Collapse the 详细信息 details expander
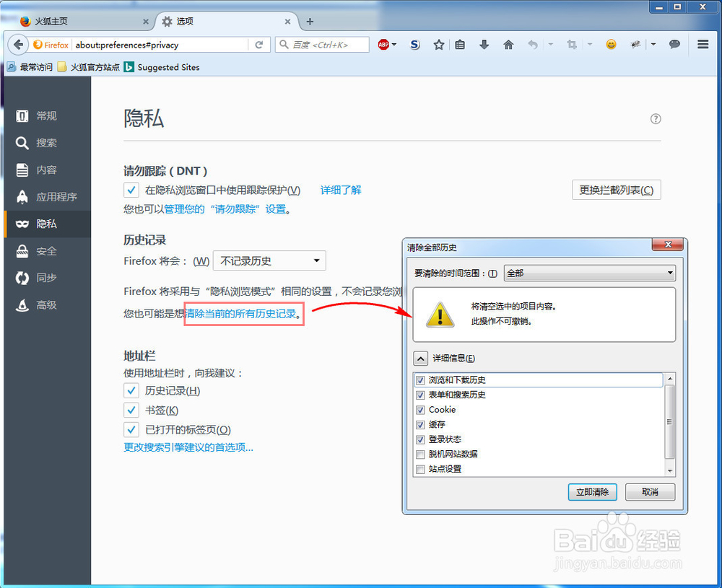Screen dimensions: 722x588 click(421, 359)
